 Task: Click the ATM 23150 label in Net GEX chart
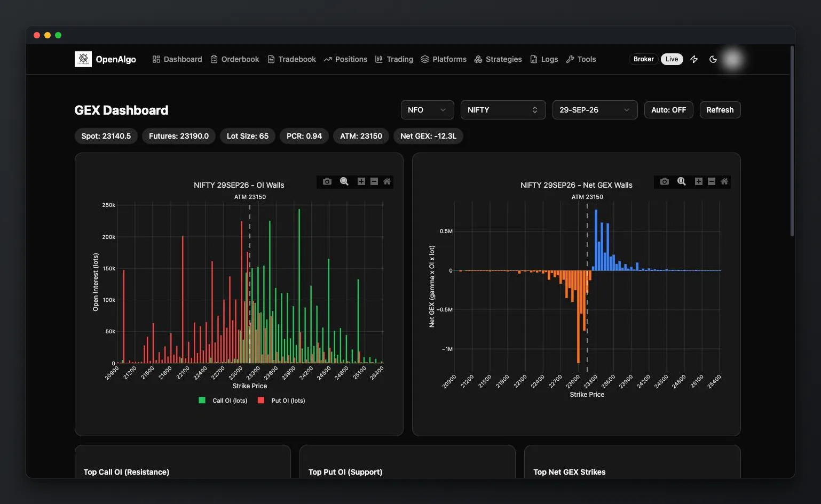point(587,197)
